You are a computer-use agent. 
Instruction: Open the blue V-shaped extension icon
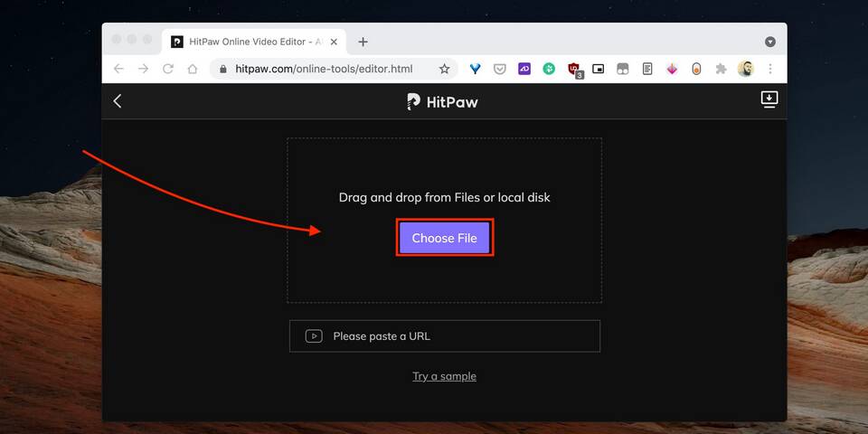pyautogui.click(x=475, y=69)
